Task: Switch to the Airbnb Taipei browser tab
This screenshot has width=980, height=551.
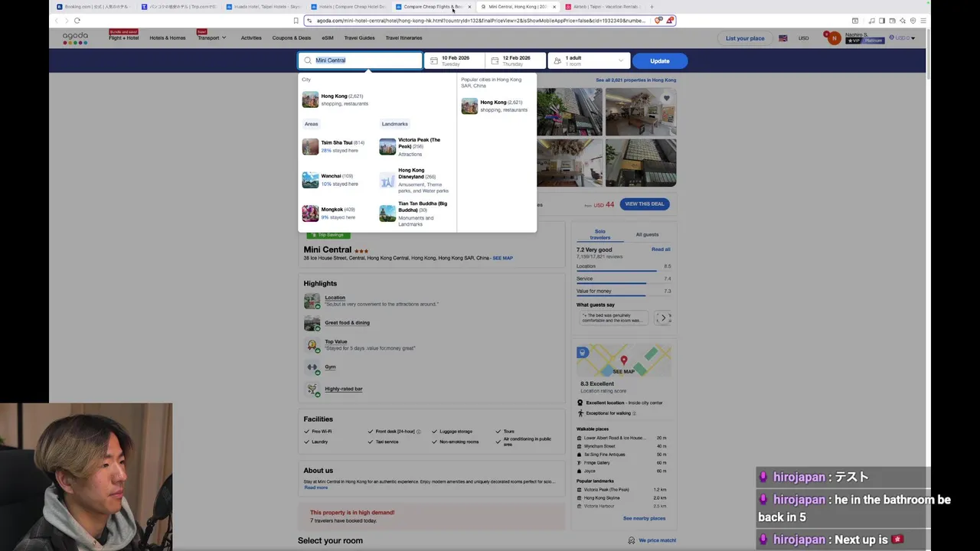Action: [x=603, y=7]
